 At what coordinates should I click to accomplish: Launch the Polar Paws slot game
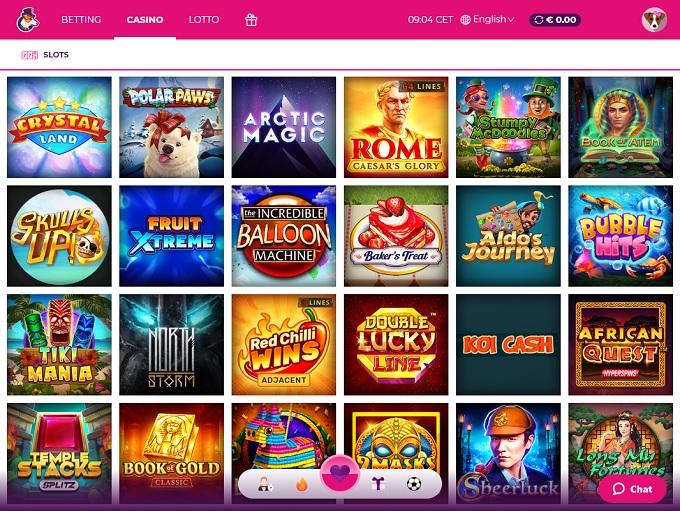coord(171,127)
